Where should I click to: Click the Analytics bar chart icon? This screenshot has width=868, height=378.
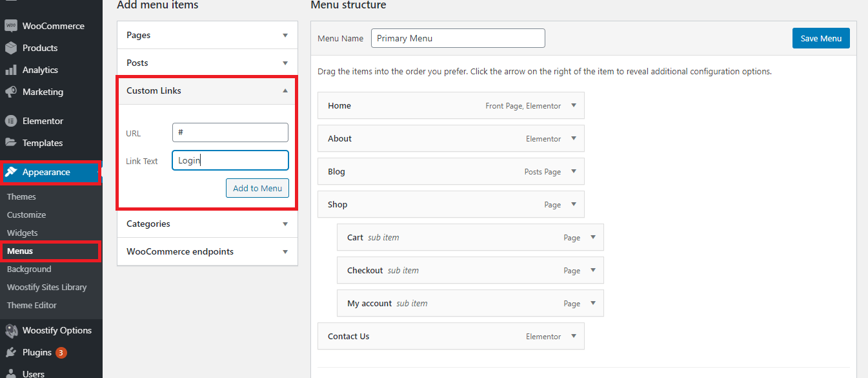click(10, 70)
